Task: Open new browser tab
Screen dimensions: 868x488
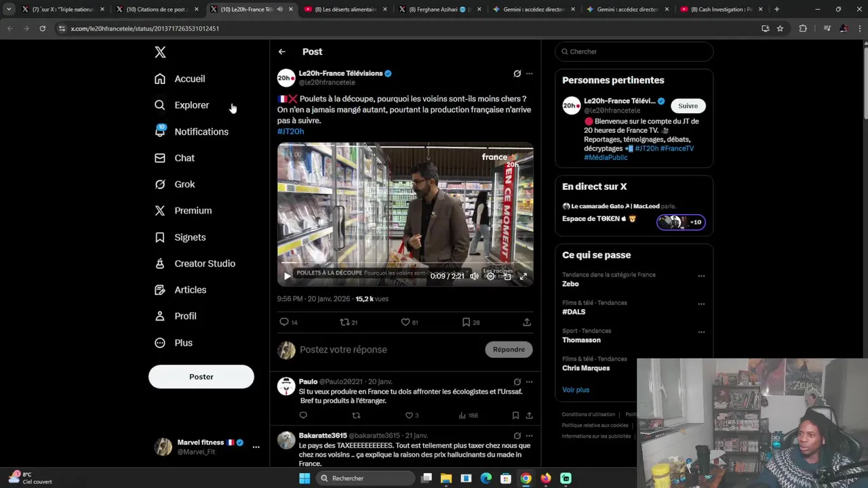Action: coord(776,9)
